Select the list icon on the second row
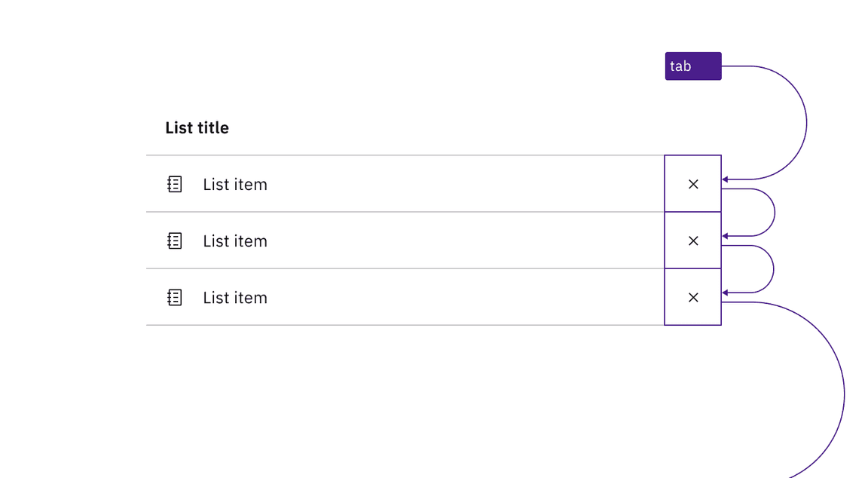The image size is (868, 478). (x=174, y=241)
